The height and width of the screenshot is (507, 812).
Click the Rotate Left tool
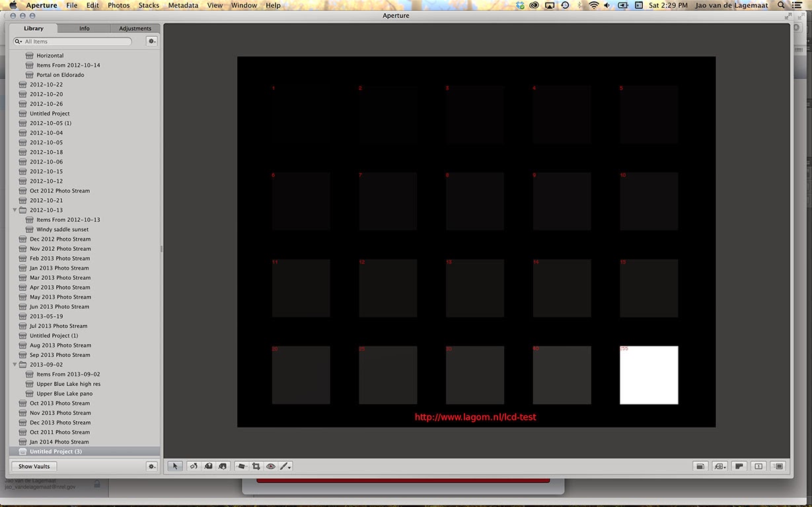point(194,466)
